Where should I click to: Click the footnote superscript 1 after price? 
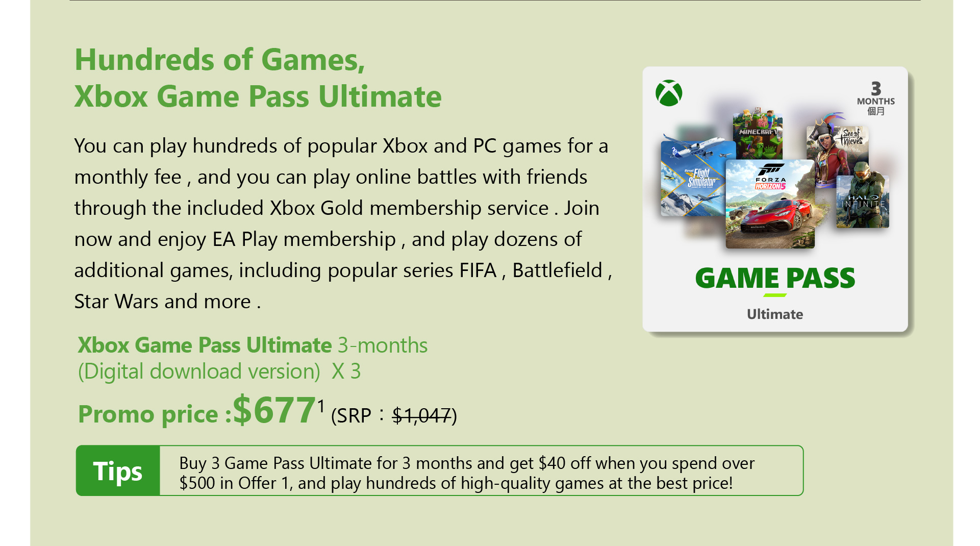click(x=321, y=406)
